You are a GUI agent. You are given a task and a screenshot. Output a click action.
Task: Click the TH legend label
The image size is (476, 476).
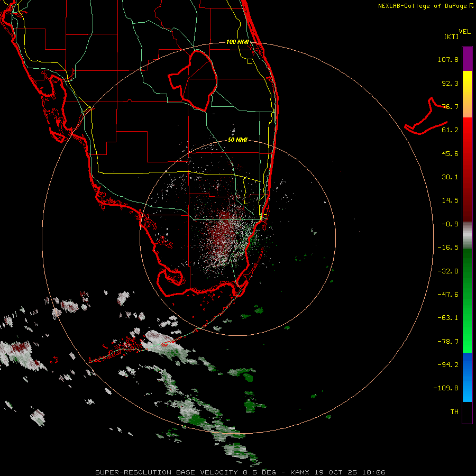(x=454, y=412)
